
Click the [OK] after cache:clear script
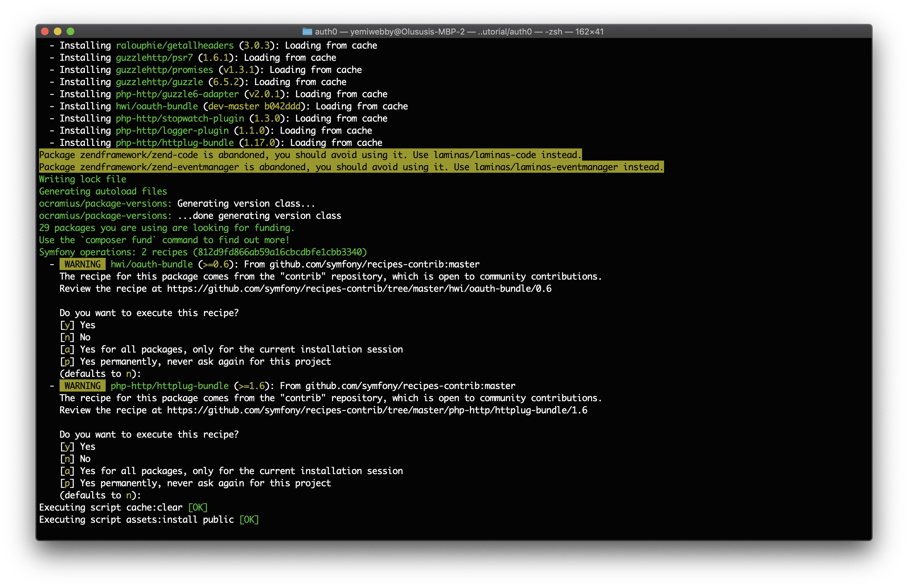pos(198,507)
